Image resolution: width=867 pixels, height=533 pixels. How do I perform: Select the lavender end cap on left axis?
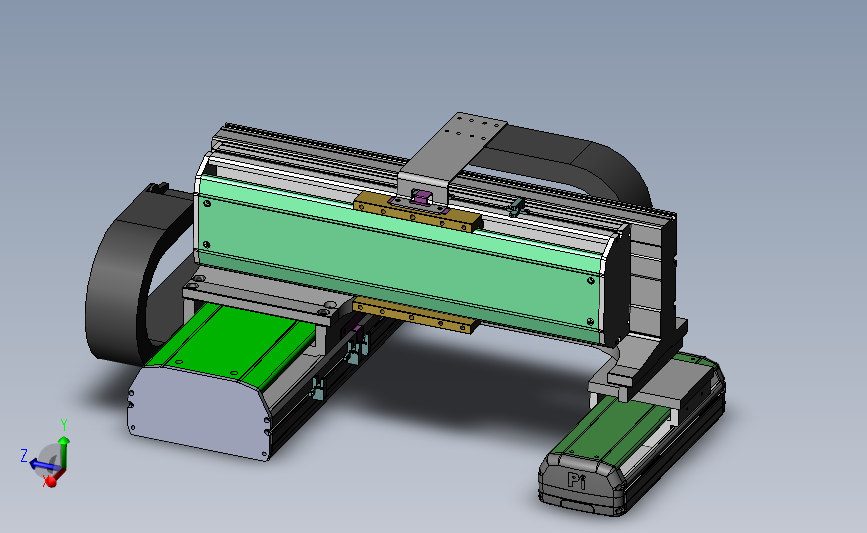pyautogui.click(x=199, y=412)
